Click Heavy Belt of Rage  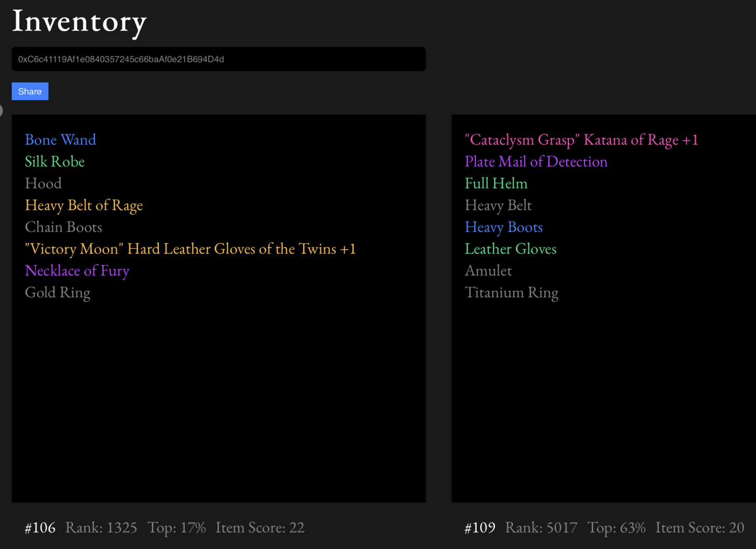point(84,205)
